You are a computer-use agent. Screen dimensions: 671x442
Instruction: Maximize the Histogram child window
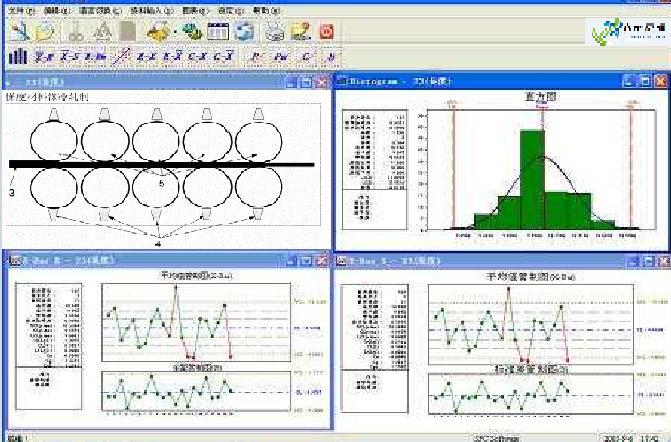pos(645,81)
